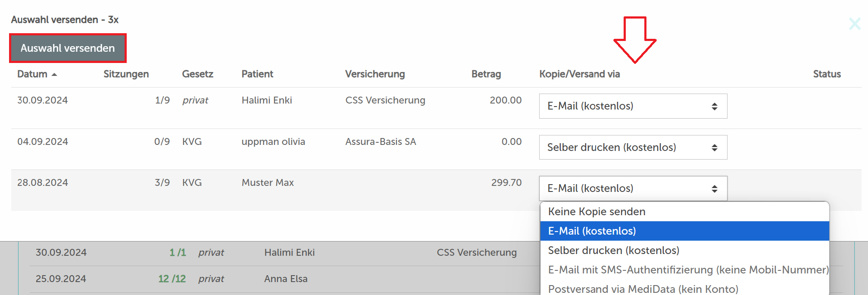
Task: Select the 30.09.2024 Halimi Enki row in the dialog
Action: click(267, 100)
